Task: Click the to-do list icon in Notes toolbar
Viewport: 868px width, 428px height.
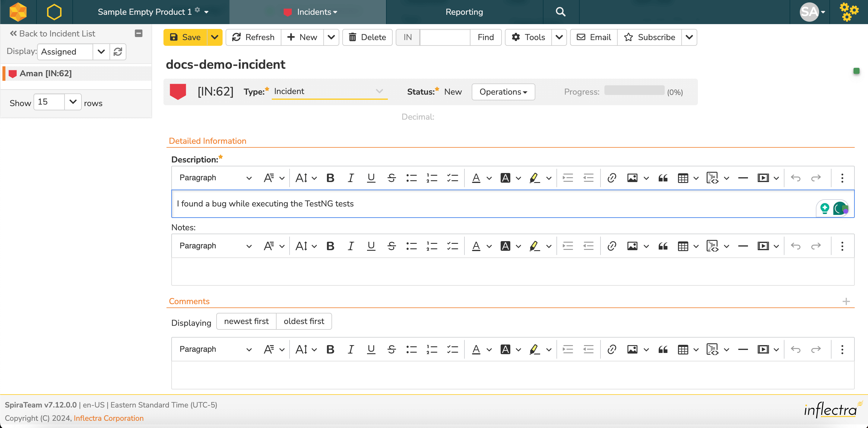Action: pyautogui.click(x=452, y=246)
